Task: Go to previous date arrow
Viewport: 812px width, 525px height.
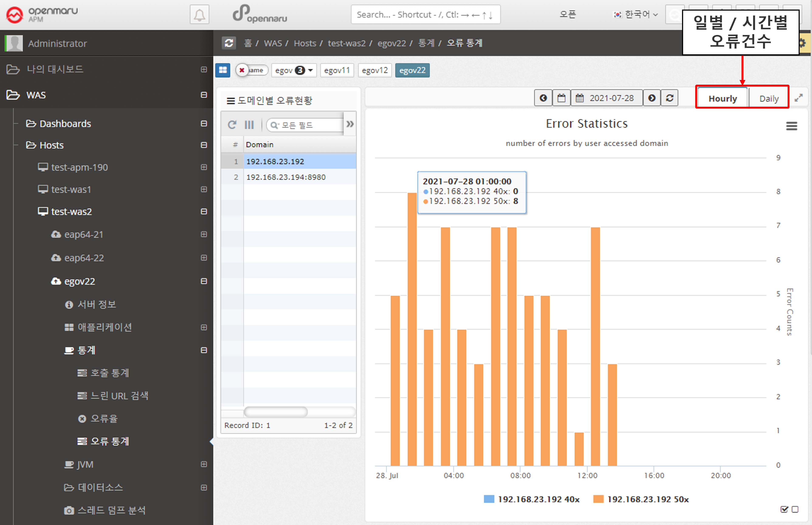Action: tap(543, 98)
